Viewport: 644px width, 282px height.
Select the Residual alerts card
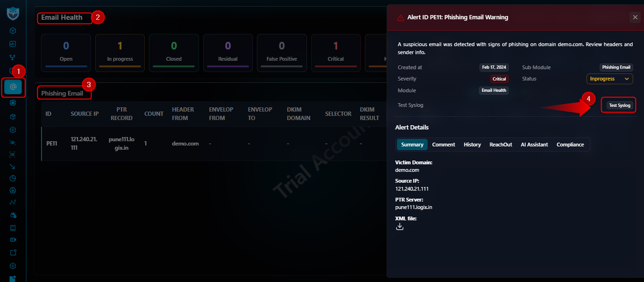click(228, 53)
